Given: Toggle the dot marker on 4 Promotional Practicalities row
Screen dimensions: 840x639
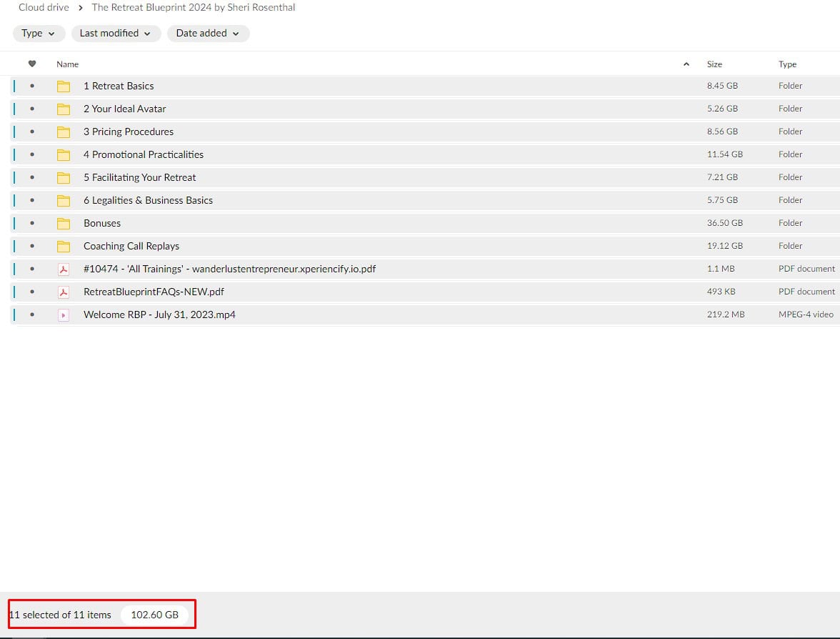Looking at the screenshot, I should point(32,154).
